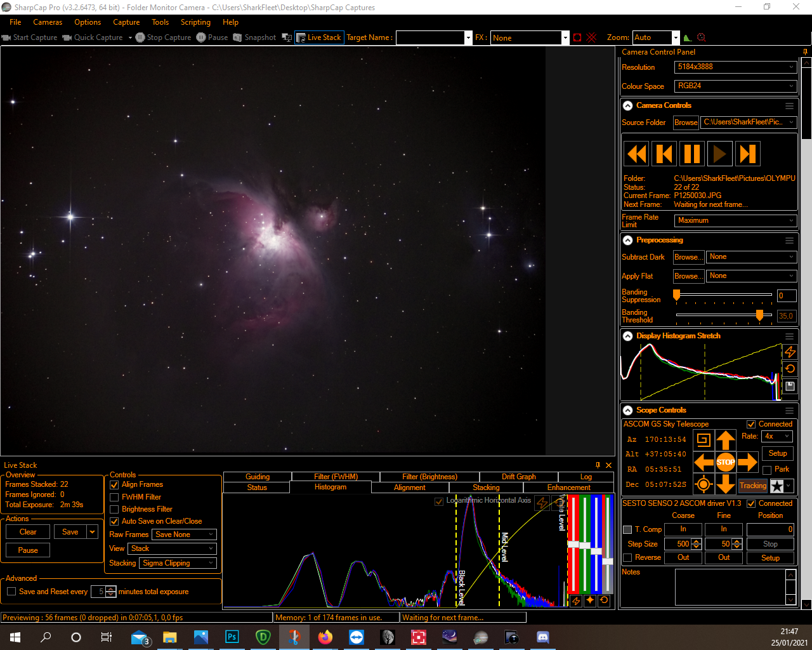
Task: Reset the Display Histogram Stretch
Action: pyautogui.click(x=790, y=369)
